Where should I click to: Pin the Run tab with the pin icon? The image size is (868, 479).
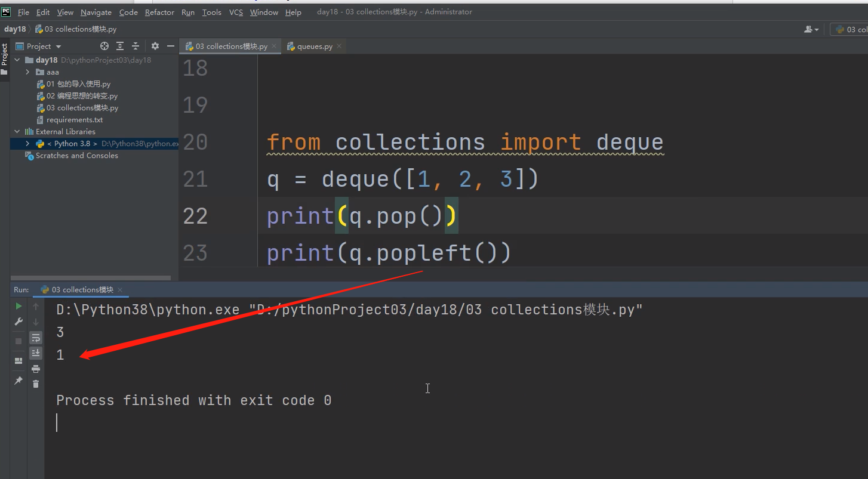coord(19,380)
